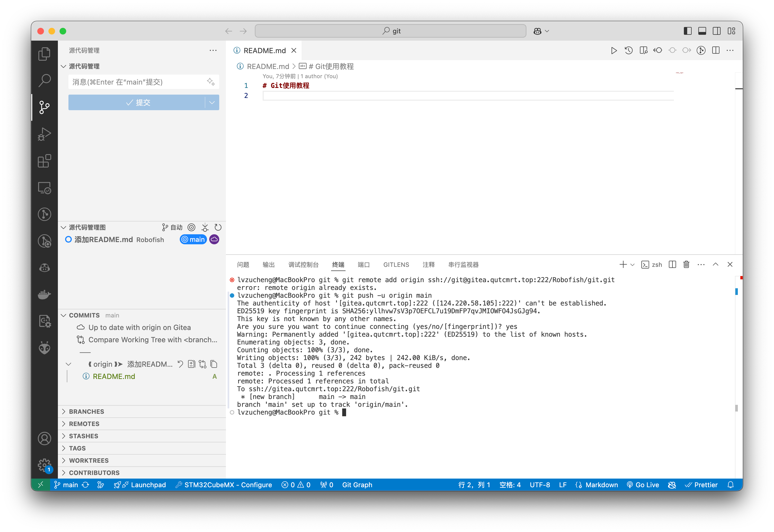Click the main branch badge in graph
This screenshot has width=774, height=532.
[x=193, y=239]
